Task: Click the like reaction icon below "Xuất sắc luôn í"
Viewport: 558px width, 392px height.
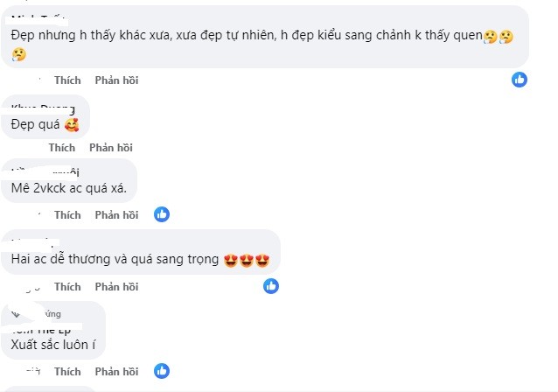Action: (162, 373)
